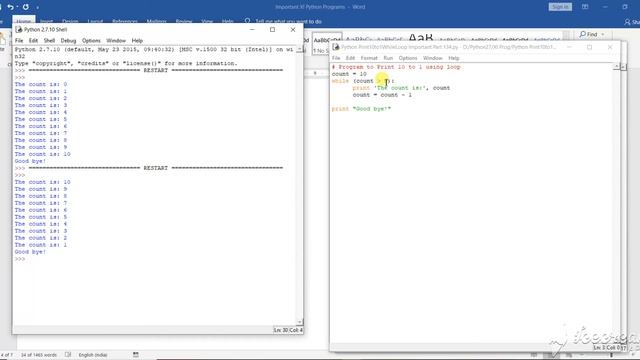Open the View tab in Word ribbon
Screen dimensions: 640x360
pyautogui.click(x=207, y=21)
